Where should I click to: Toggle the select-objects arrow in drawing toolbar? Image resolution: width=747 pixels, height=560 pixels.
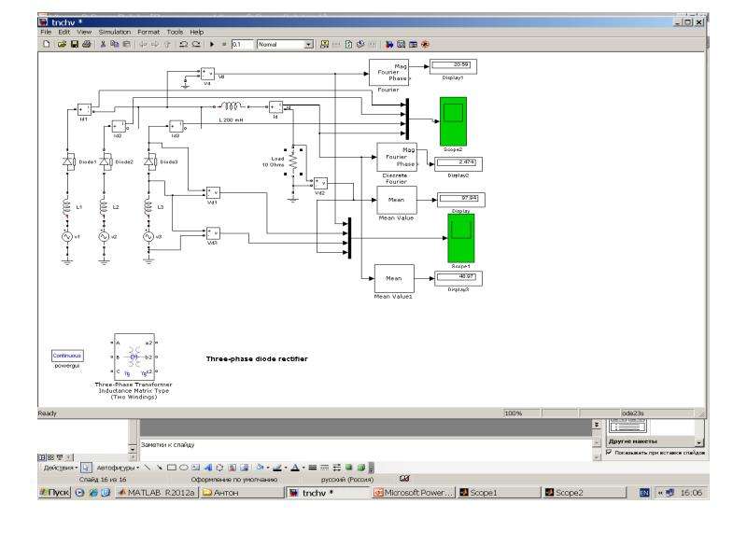(86, 468)
